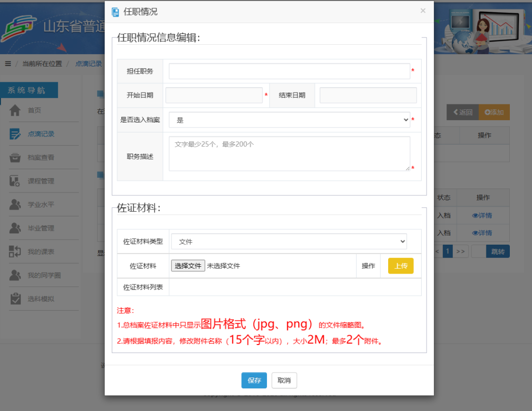The image size is (532, 411).
Task: Open the 首页 home icon in sidebar
Action: 14,110
